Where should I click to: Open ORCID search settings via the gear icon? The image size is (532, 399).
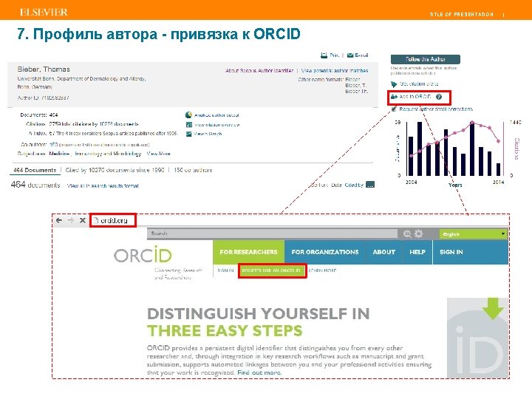click(419, 233)
